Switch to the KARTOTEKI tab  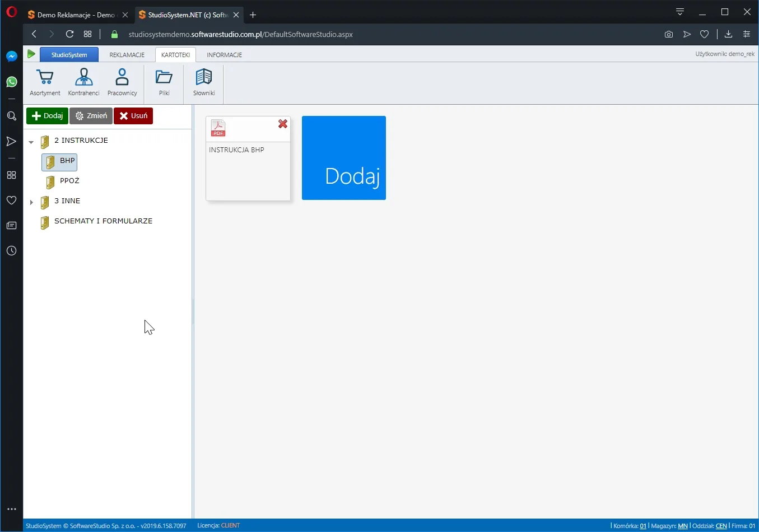tap(175, 55)
